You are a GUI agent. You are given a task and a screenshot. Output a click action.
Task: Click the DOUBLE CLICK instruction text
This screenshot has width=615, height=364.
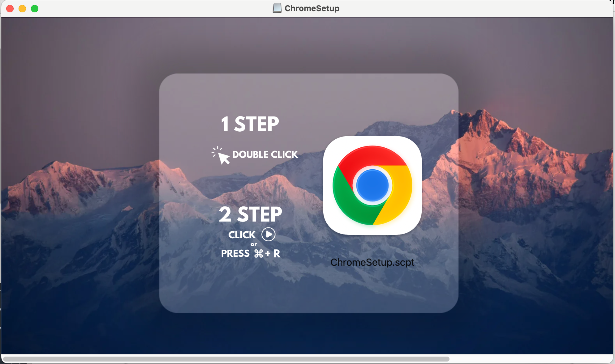click(x=265, y=154)
